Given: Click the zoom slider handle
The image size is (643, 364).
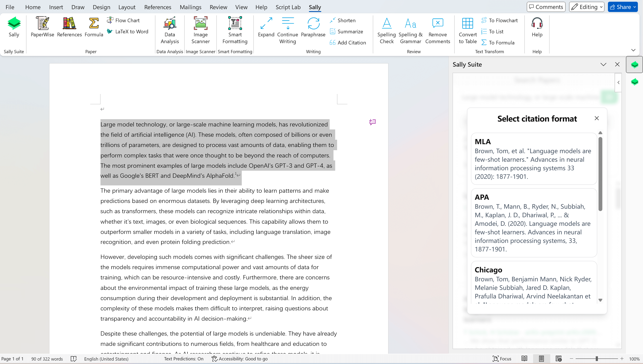Looking at the screenshot, I should (596, 359).
